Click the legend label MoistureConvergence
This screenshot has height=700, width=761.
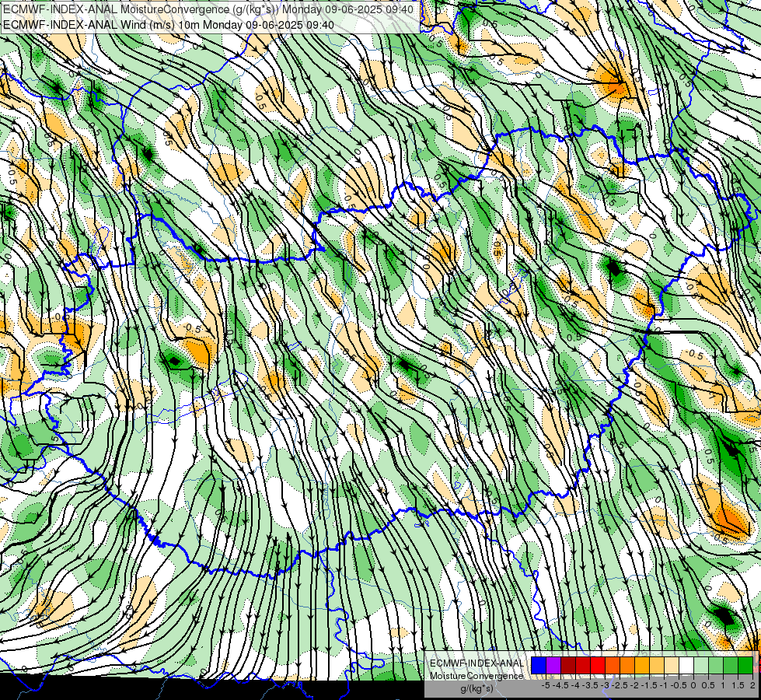(476, 676)
